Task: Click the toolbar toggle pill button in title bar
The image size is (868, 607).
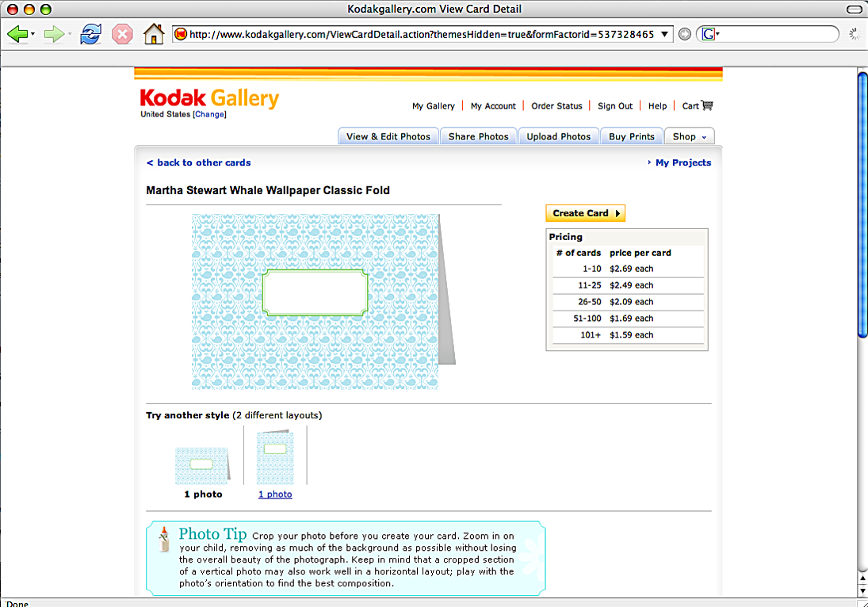Action: point(855,9)
